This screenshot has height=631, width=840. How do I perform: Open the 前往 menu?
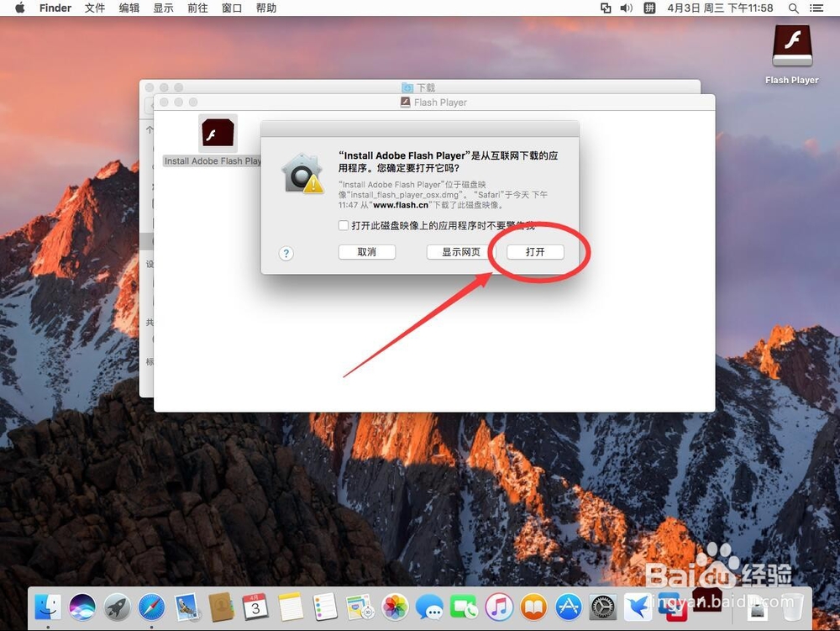(197, 8)
